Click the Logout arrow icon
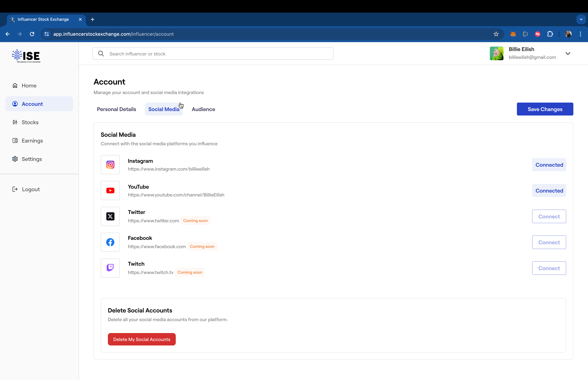The image size is (588, 380). (x=15, y=189)
